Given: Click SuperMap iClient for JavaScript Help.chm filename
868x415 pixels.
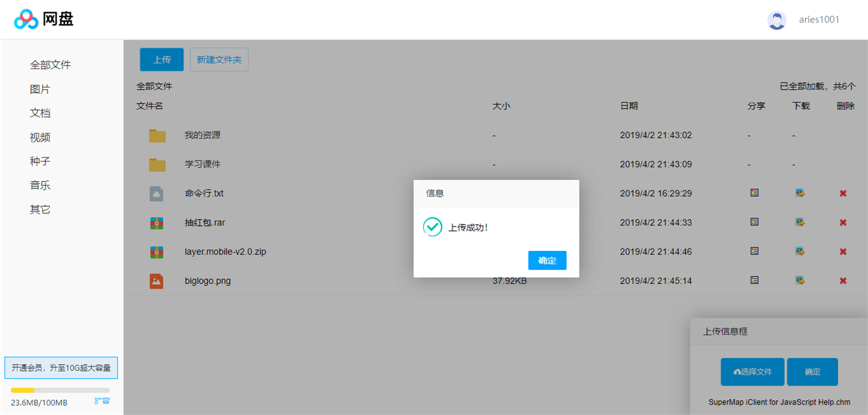Looking at the screenshot, I should point(779,402).
